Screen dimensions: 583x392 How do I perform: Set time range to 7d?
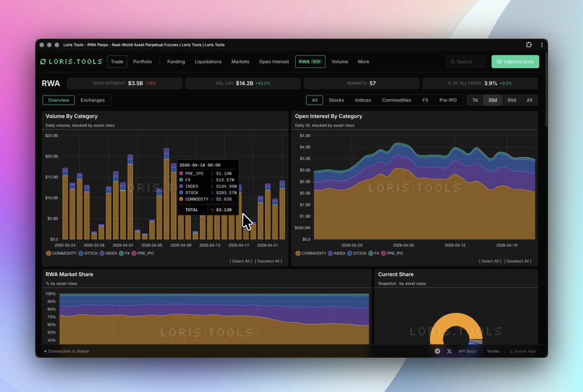coord(475,100)
